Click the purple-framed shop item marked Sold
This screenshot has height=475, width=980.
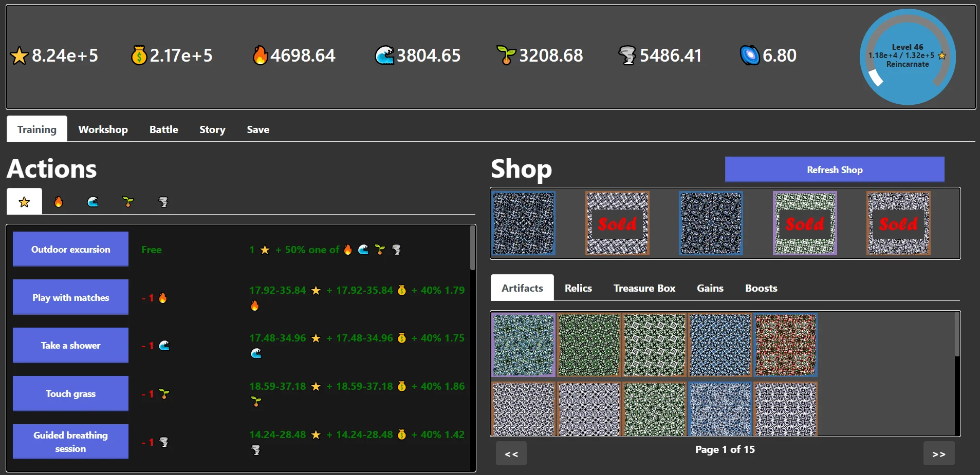point(805,223)
